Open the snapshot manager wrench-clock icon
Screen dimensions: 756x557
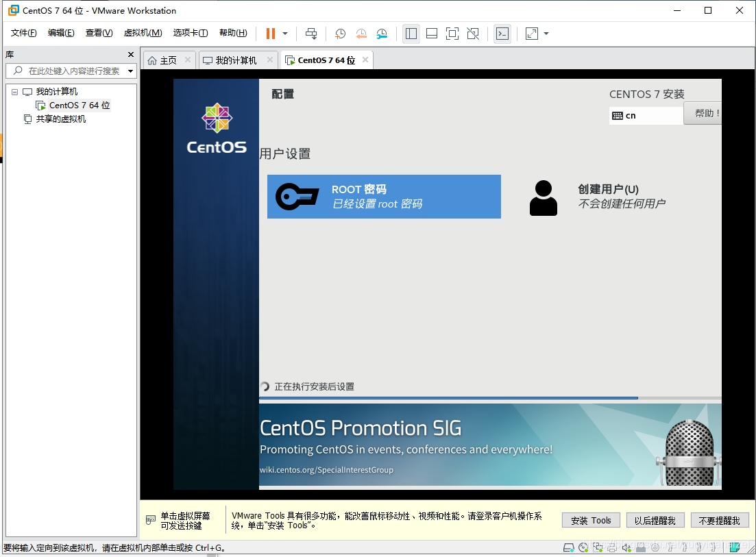coord(382,34)
